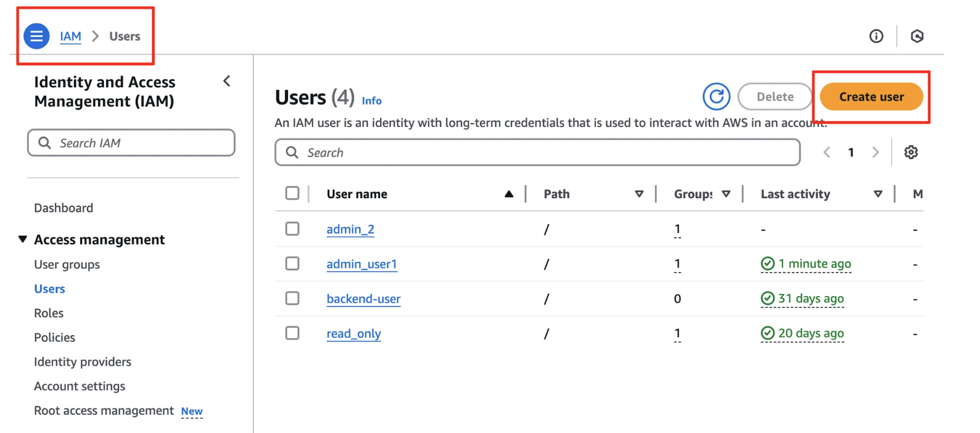Open the read_only user link
The width and height of the screenshot is (980, 433).
point(354,334)
